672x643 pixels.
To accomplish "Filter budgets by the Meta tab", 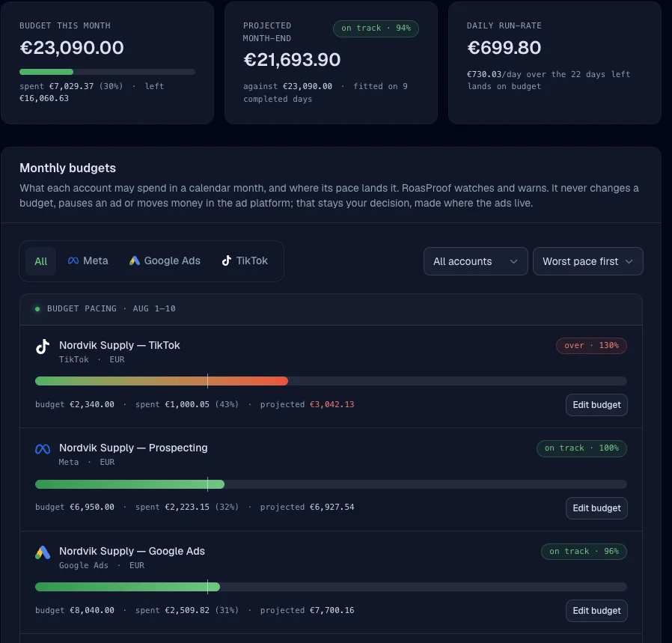I will coord(88,260).
